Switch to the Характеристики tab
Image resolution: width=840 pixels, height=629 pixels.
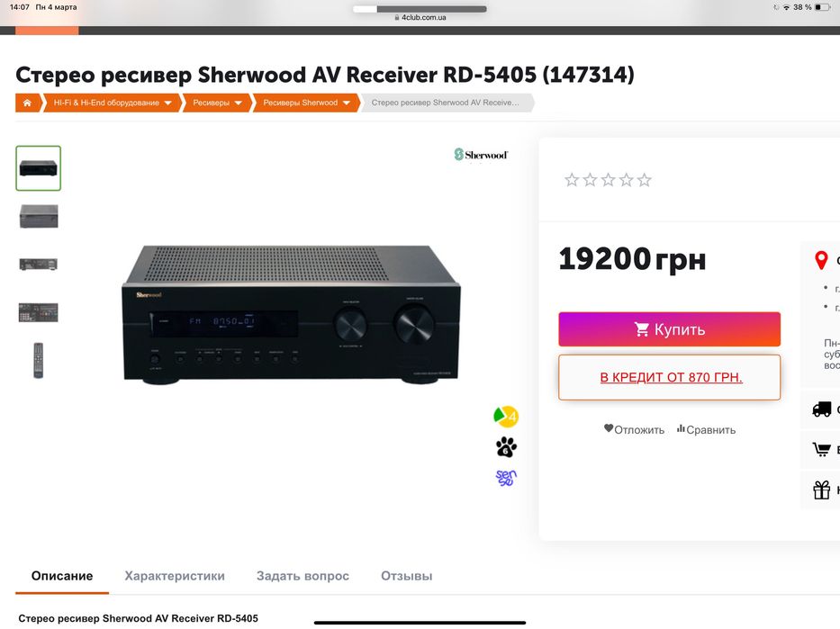pyautogui.click(x=175, y=576)
